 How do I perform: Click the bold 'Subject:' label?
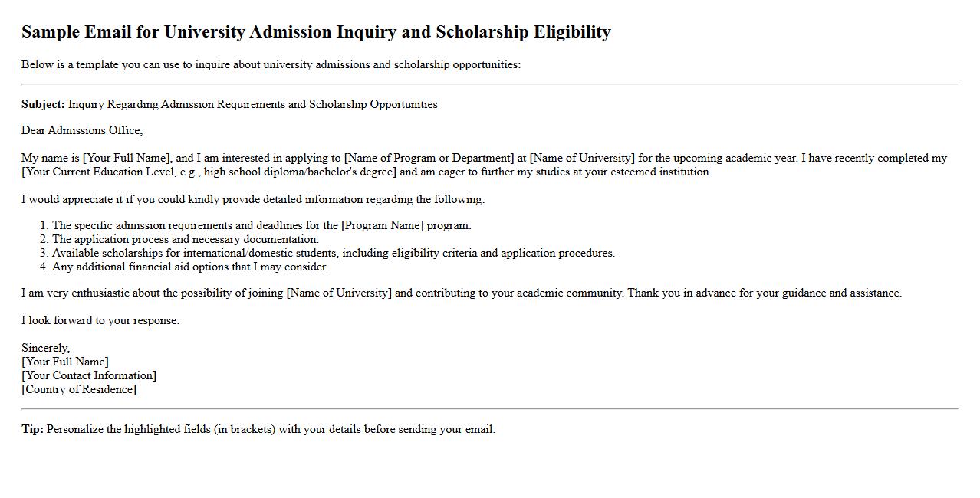click(x=43, y=104)
